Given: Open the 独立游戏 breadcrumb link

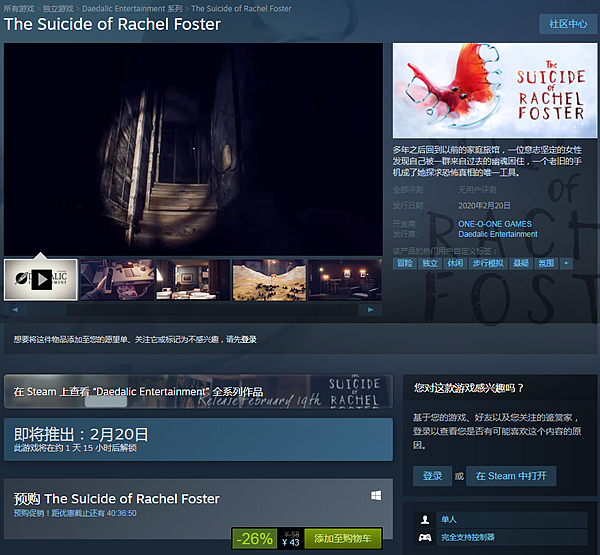Looking at the screenshot, I should pyautogui.click(x=58, y=8).
